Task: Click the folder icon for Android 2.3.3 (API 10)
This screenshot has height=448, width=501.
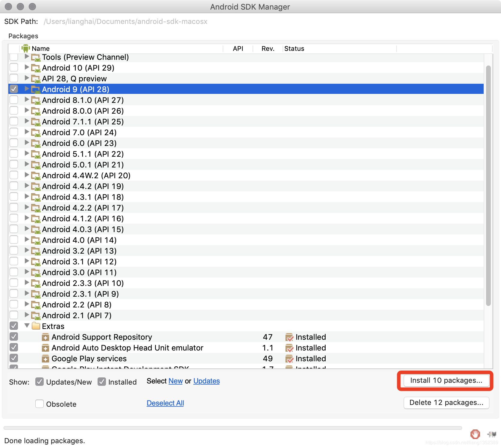Action: [x=36, y=284]
